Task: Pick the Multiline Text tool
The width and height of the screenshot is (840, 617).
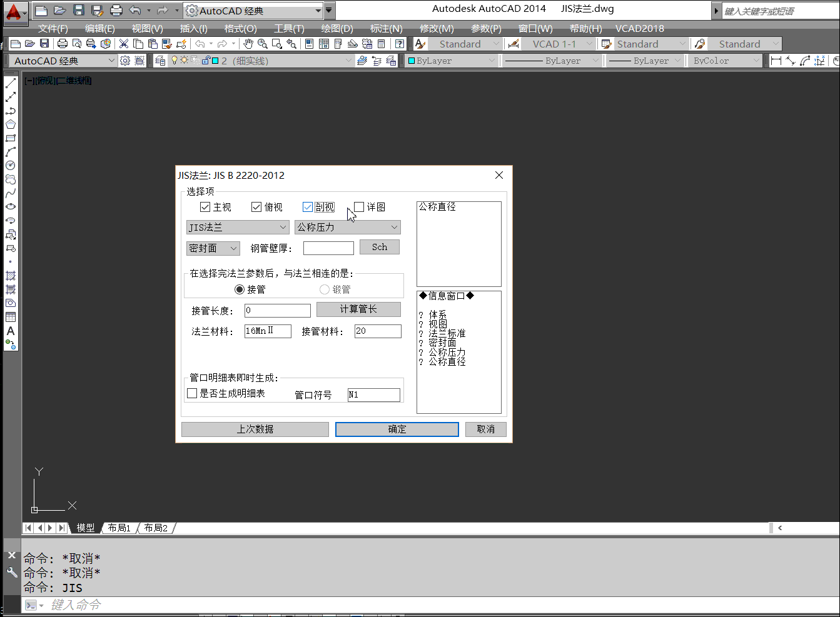Action: tap(11, 331)
